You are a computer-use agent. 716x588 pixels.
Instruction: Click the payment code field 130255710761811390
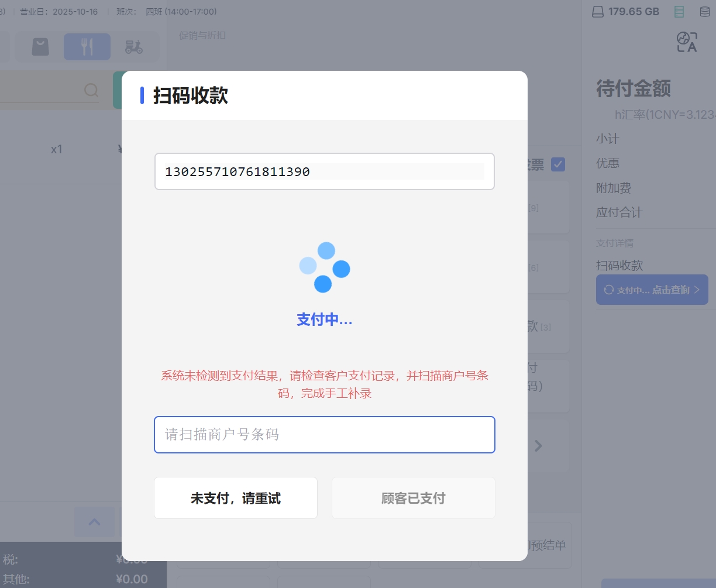(324, 171)
